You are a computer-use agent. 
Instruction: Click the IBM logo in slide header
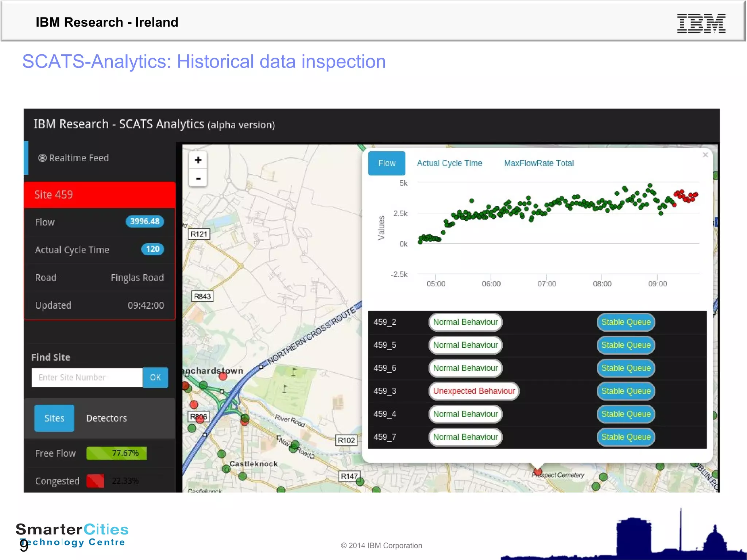point(701,24)
